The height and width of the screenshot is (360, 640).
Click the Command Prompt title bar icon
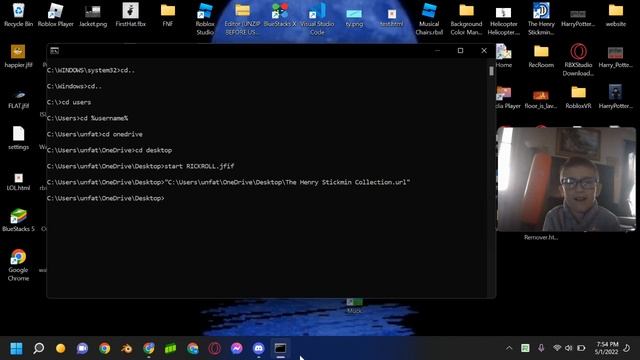pyautogui.click(x=54, y=51)
